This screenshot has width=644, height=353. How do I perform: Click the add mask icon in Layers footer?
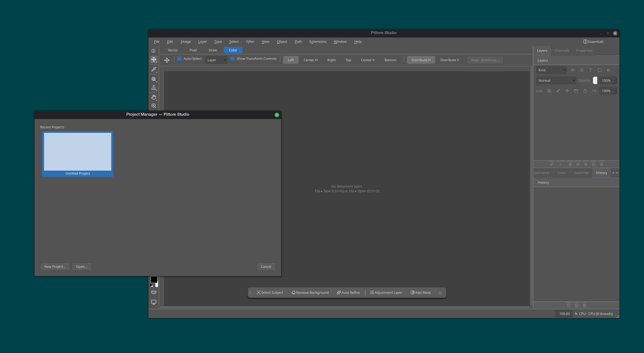coord(570,164)
